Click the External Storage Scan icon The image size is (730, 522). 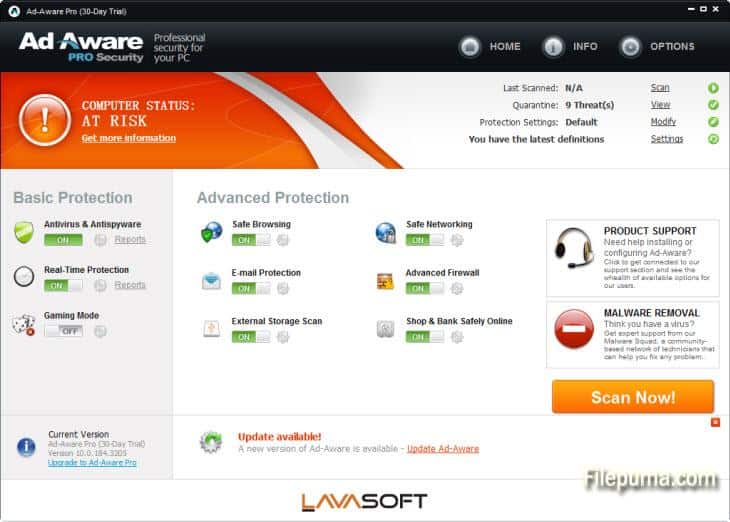tap(211, 328)
